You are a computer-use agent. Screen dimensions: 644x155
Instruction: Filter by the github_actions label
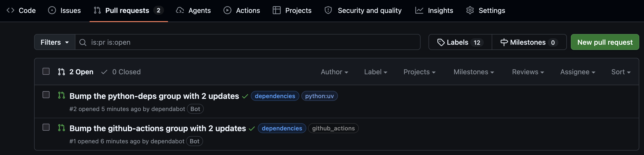(333, 128)
